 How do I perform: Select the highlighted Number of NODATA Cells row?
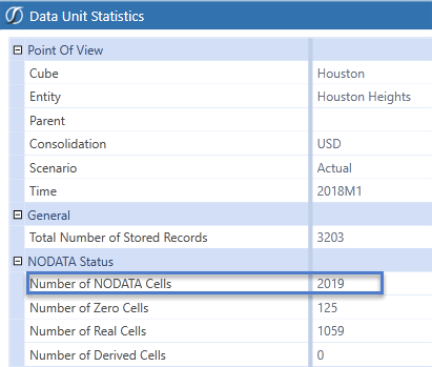pos(205,283)
